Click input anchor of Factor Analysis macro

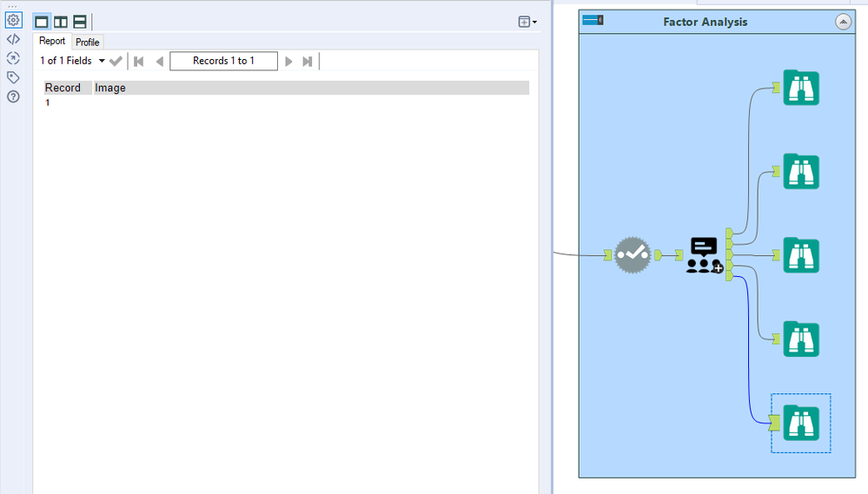pyautogui.click(x=679, y=255)
